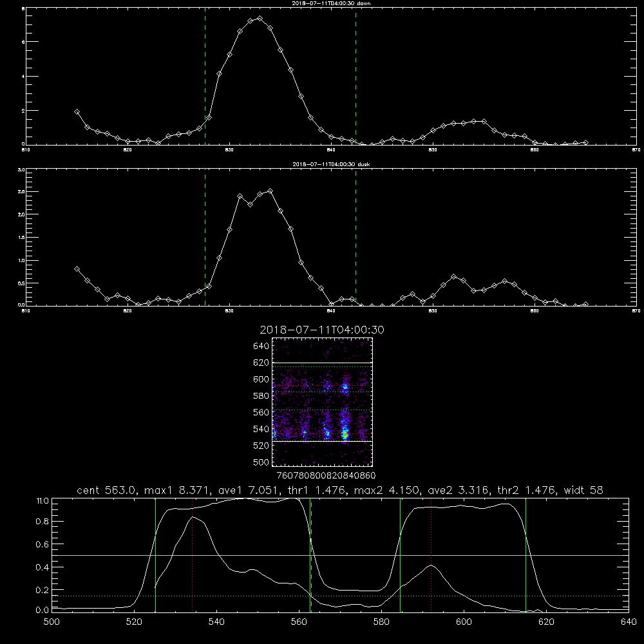Click the '500' x-axis label of the bottom plot
Image resolution: width=644 pixels, height=644 pixels.
click(x=52, y=622)
